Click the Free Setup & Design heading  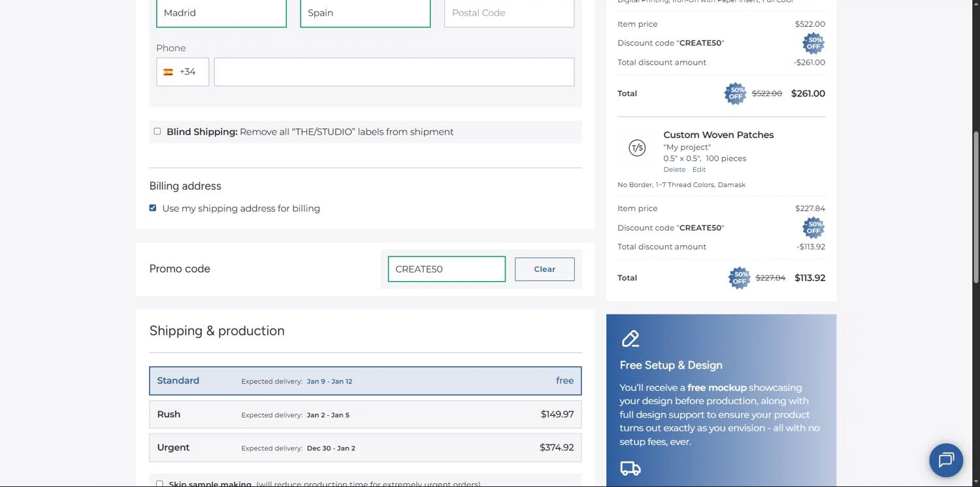pos(671,365)
